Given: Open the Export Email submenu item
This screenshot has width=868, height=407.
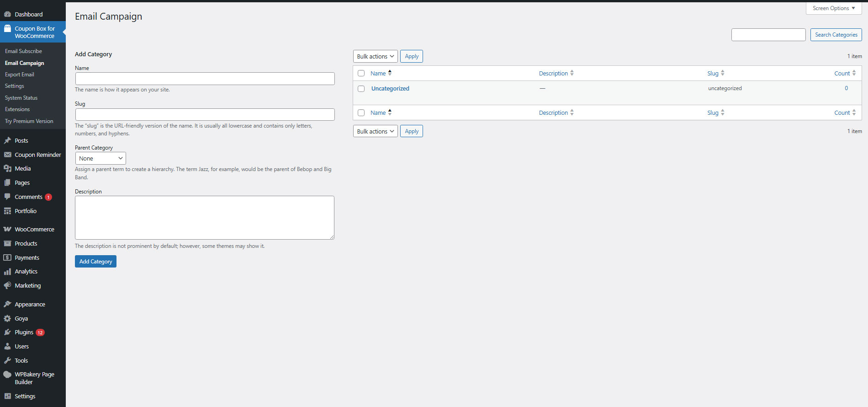Looking at the screenshot, I should (20, 75).
